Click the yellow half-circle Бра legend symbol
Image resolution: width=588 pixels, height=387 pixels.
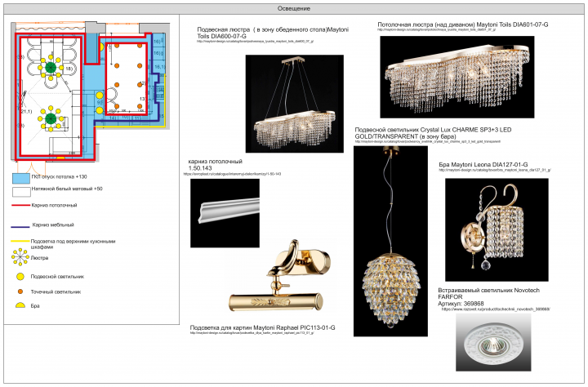point(20,305)
